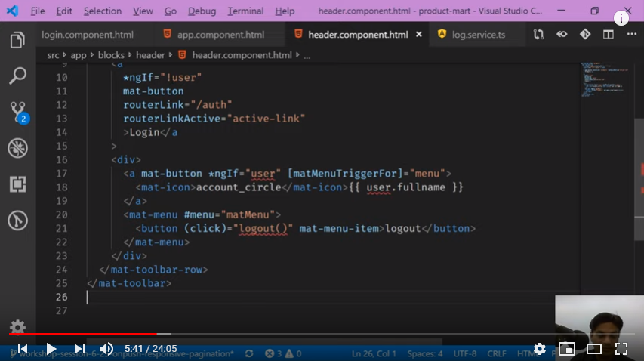644x361 pixels.
Task: Mute the video volume
Action: 106,348
